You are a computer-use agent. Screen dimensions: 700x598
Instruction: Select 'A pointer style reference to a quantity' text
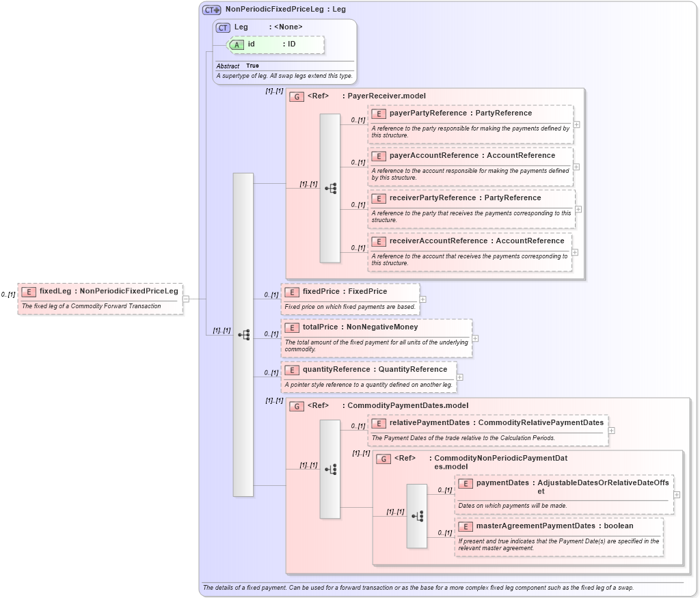[x=368, y=385]
